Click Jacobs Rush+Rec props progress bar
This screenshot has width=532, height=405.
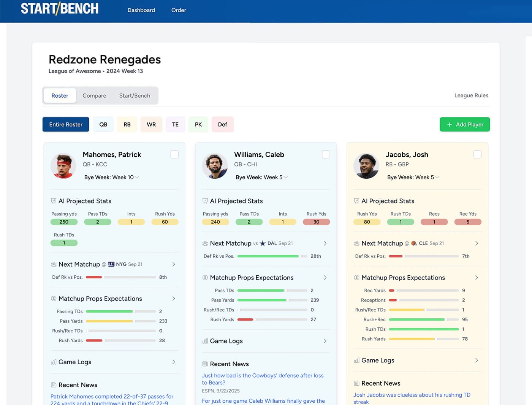point(424,319)
